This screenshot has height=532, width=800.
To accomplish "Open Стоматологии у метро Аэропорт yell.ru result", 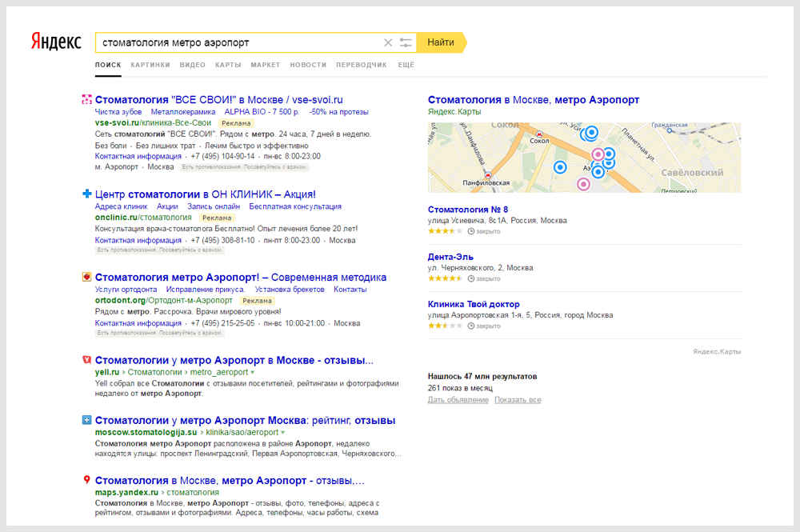I will pyautogui.click(x=234, y=360).
